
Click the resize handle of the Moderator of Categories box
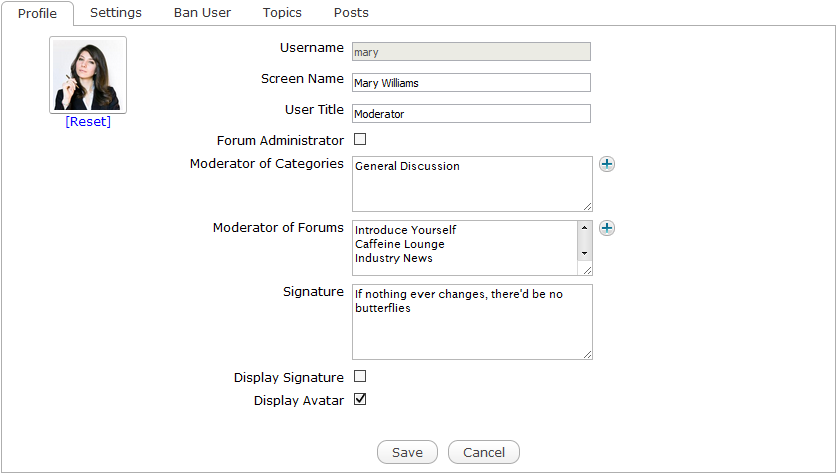[x=587, y=206]
